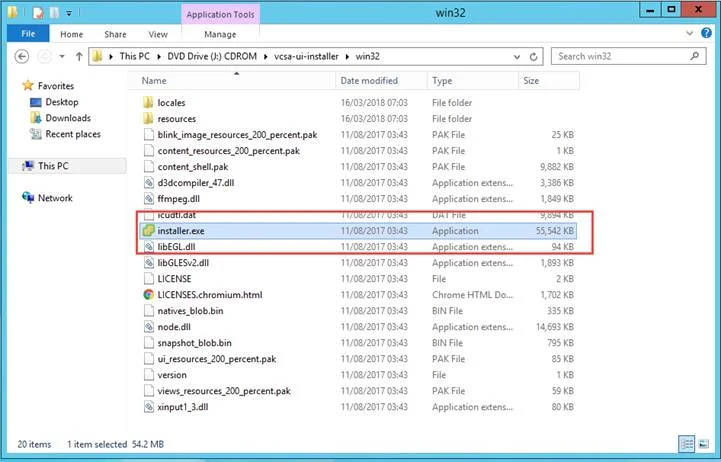Viewport: 721px width, 462px height.
Task: Switch to Large icons view in status bar
Action: point(704,444)
